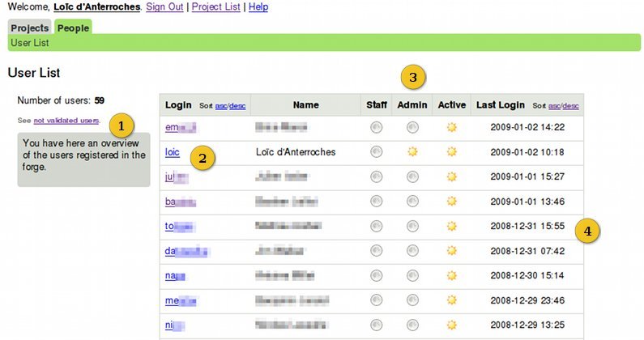View the not validated users

point(66,121)
